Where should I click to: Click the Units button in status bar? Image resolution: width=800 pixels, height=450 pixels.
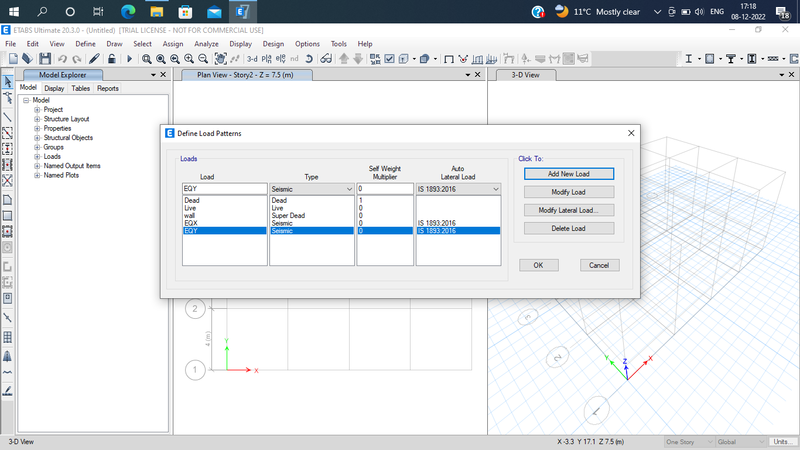[x=782, y=442]
